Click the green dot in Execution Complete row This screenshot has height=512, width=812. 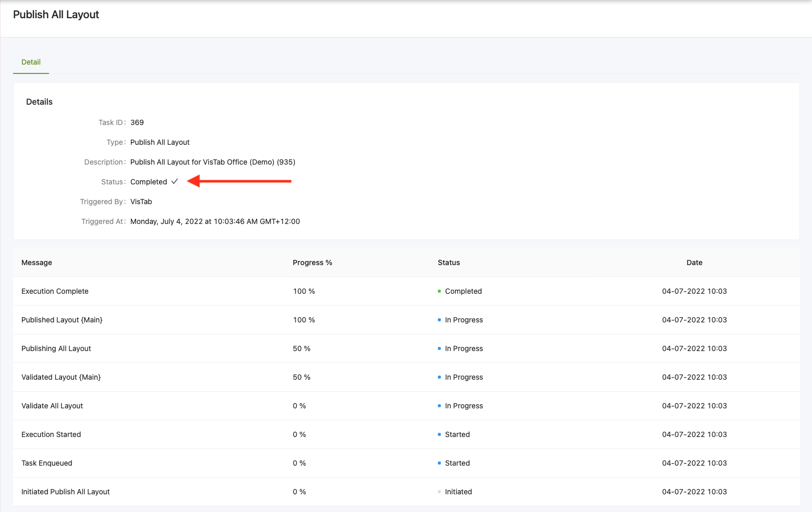(x=439, y=291)
